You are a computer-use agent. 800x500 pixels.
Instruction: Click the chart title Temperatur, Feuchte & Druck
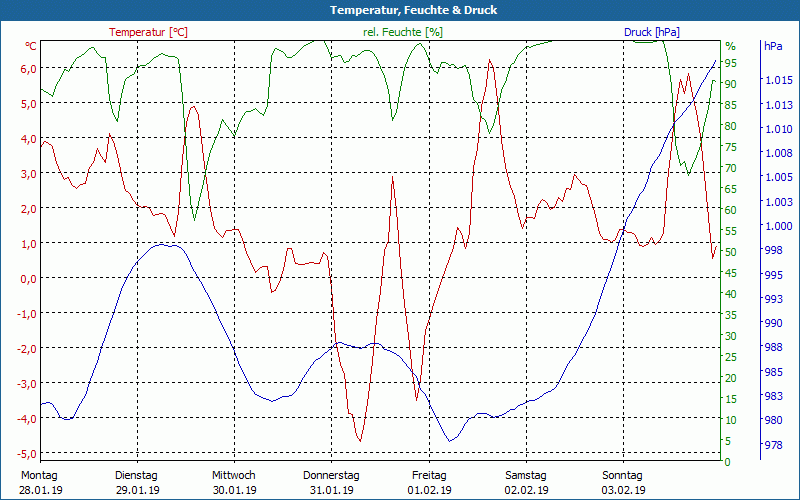coord(400,10)
